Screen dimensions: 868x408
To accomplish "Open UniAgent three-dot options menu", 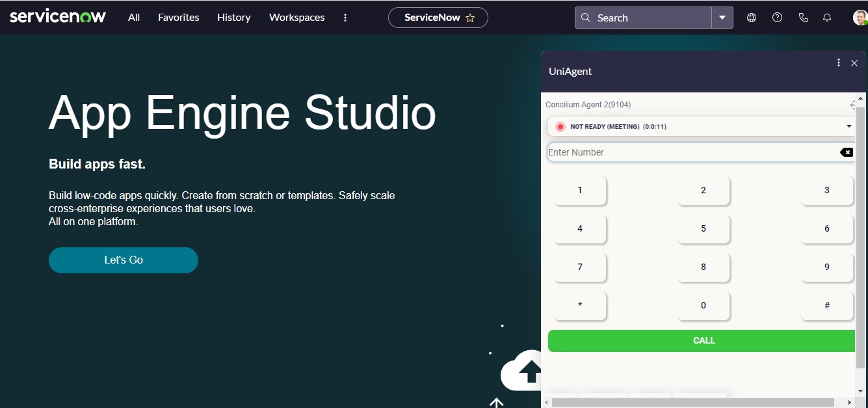I will (x=839, y=62).
